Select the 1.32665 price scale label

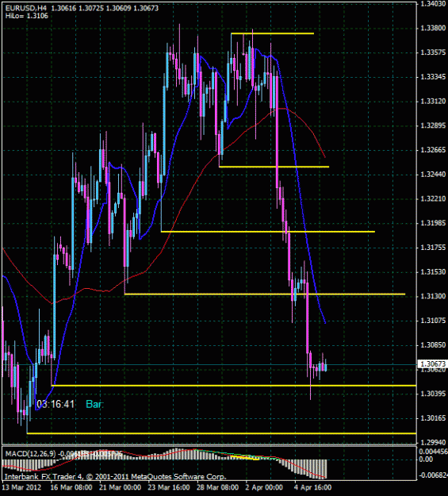point(433,150)
